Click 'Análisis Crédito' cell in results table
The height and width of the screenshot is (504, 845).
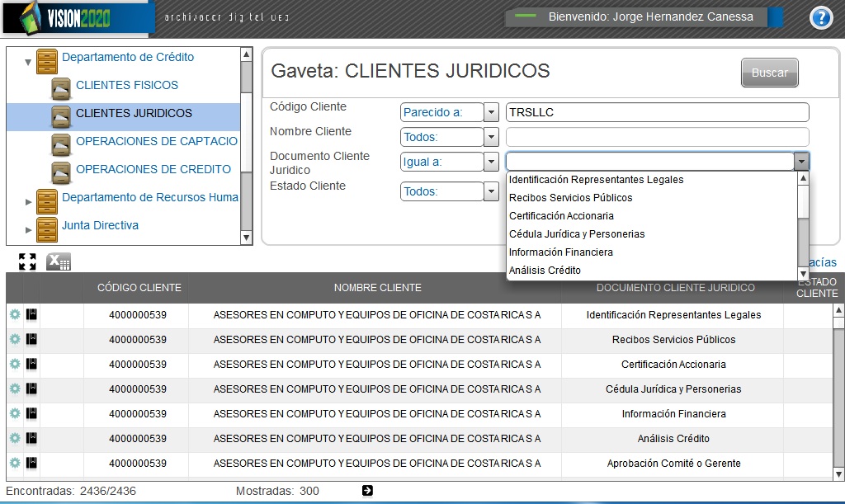[673, 438]
